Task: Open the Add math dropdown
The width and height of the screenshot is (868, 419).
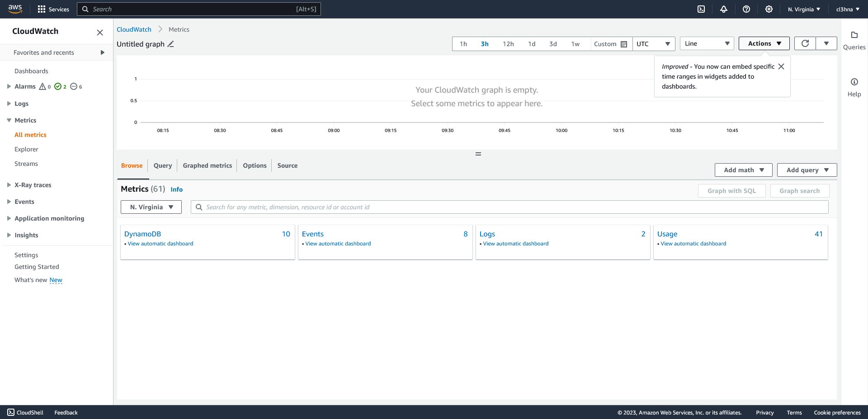Action: tap(743, 170)
